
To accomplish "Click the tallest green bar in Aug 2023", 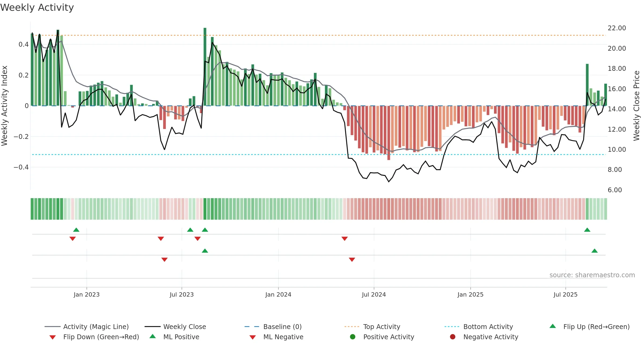I will pos(205,67).
